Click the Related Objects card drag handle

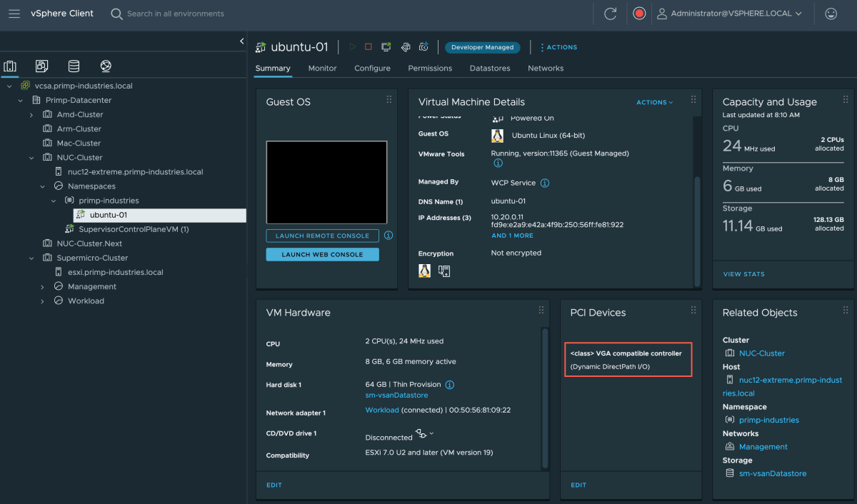846,310
